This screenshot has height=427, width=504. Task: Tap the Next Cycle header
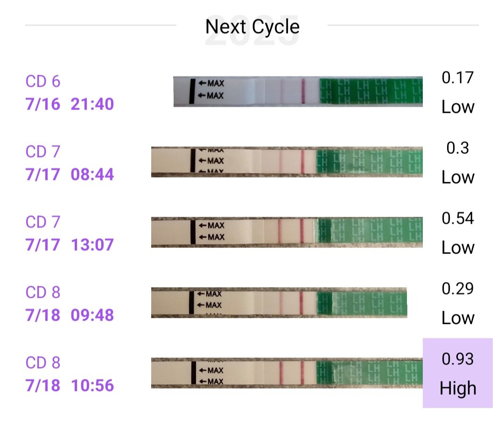[252, 27]
